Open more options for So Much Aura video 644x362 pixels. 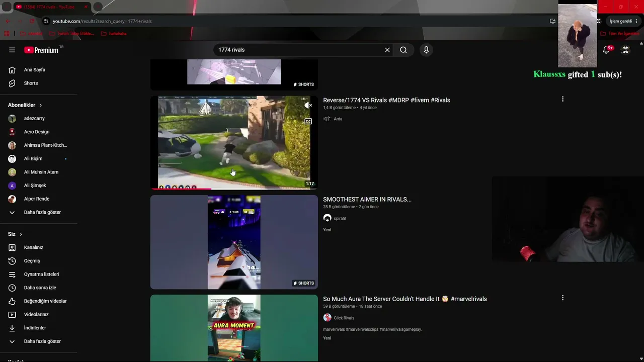click(562, 298)
